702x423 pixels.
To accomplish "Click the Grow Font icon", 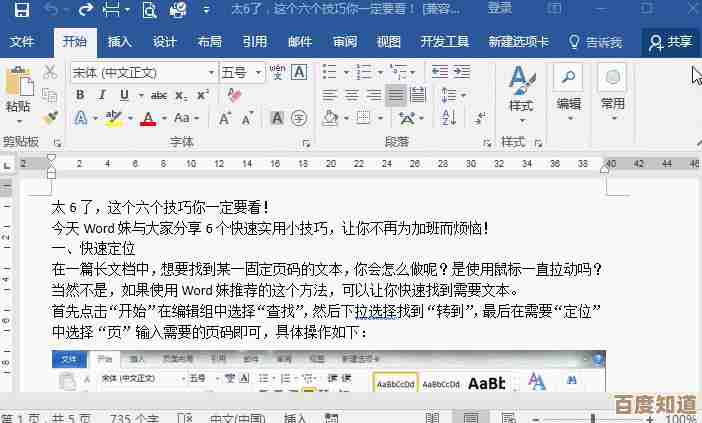I will coord(224,118).
